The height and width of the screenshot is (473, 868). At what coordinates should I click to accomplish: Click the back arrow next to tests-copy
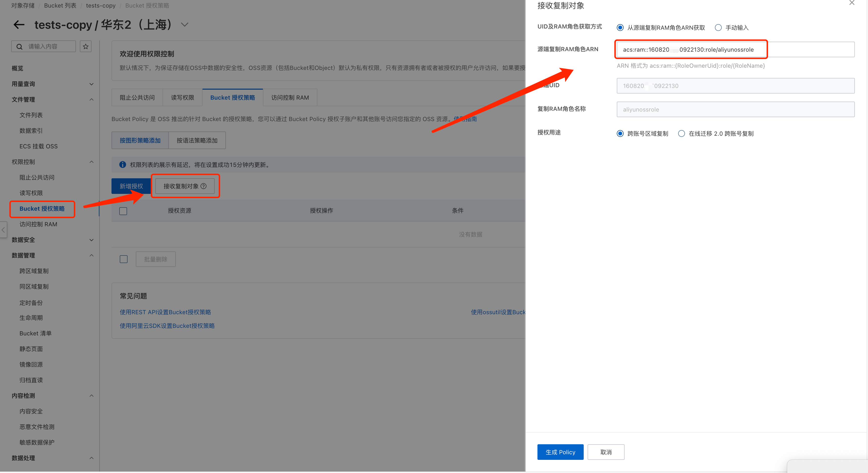[x=19, y=25]
